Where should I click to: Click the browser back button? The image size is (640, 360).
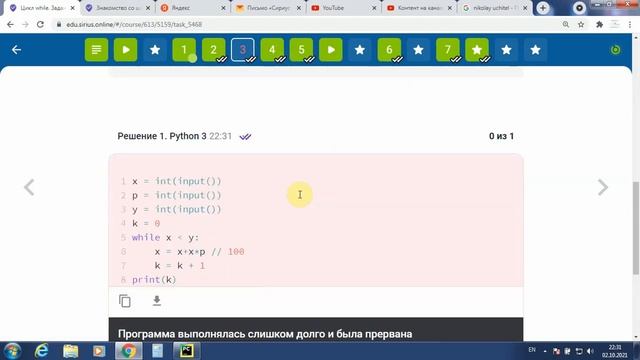[x=10, y=24]
